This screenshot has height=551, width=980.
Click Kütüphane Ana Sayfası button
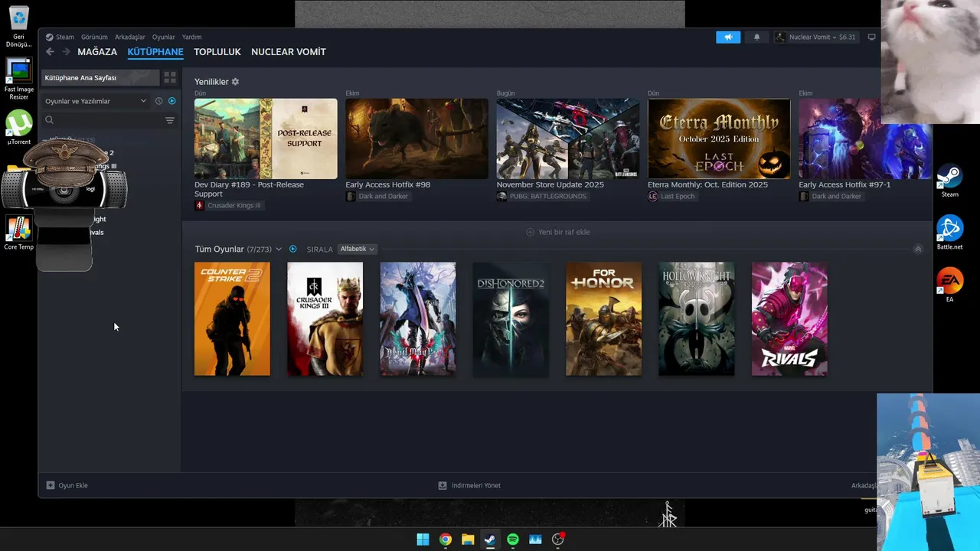pos(100,78)
